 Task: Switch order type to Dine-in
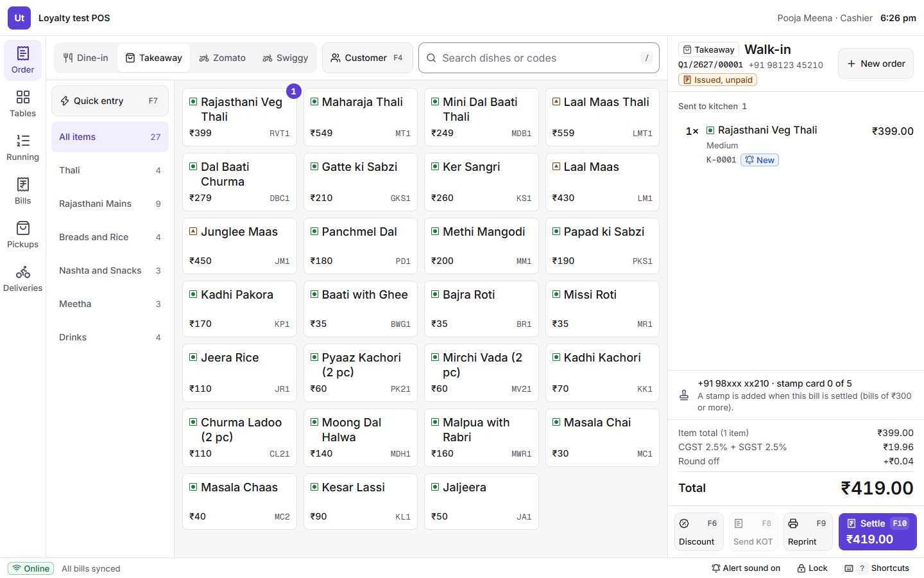pyautogui.click(x=86, y=58)
